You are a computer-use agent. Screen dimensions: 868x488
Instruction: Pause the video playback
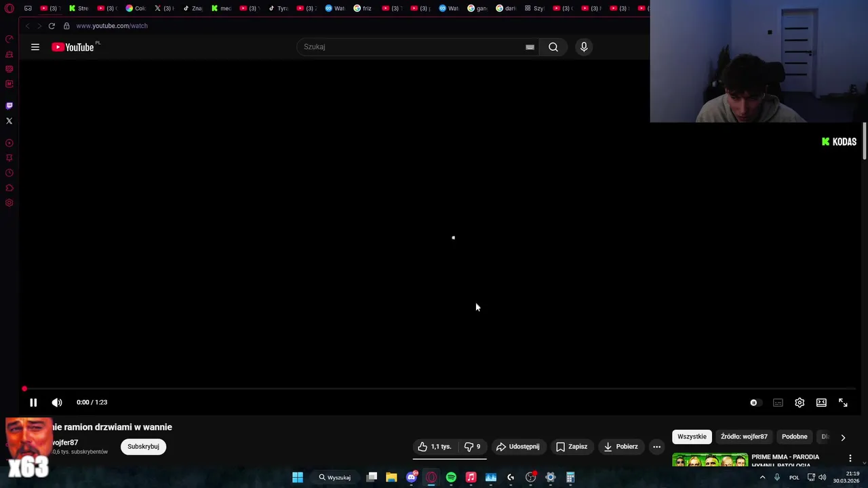(33, 403)
